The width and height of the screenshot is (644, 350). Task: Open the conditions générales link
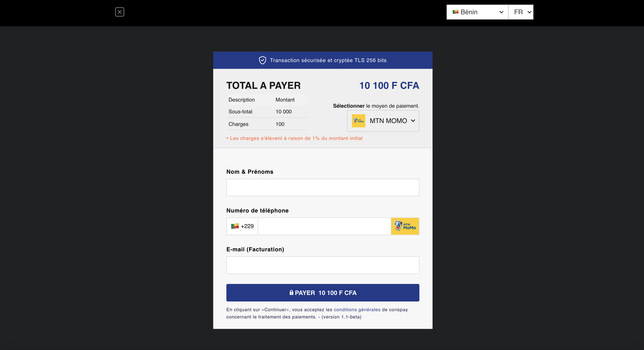(357, 309)
